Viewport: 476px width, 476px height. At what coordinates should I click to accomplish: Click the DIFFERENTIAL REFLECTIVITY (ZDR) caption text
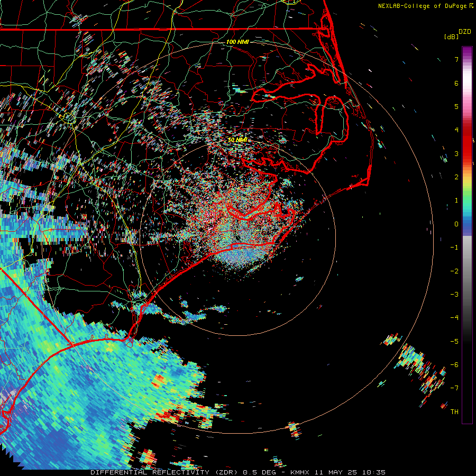[165, 472]
